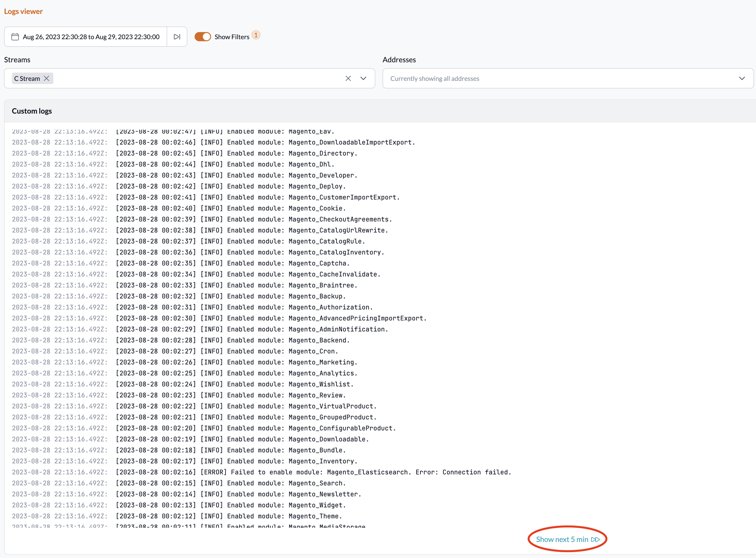The width and height of the screenshot is (756, 558).
Task: Remove the C Stream tag
Action: pyautogui.click(x=47, y=78)
